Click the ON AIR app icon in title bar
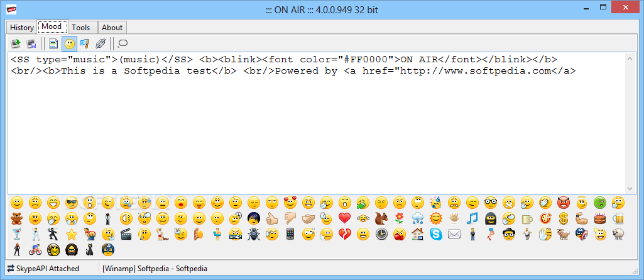 [x=11, y=9]
